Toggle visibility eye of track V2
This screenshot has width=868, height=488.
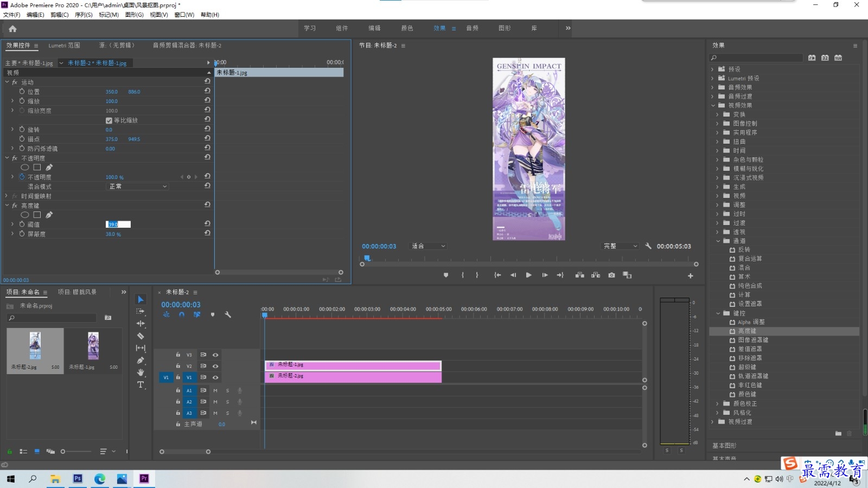[x=215, y=367]
